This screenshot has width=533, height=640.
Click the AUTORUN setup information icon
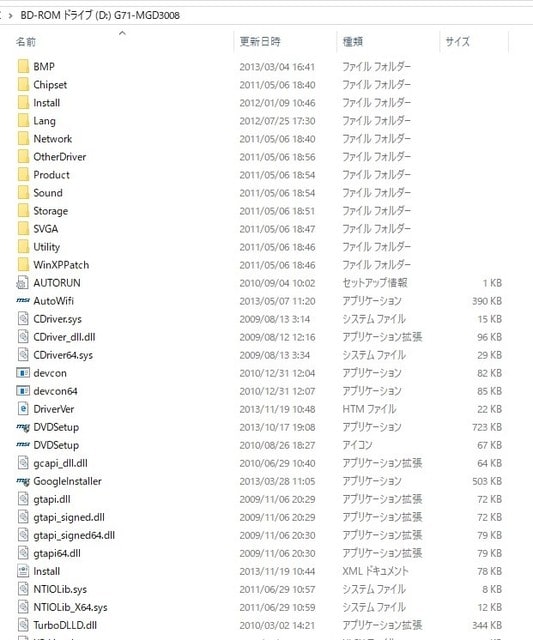click(22, 283)
